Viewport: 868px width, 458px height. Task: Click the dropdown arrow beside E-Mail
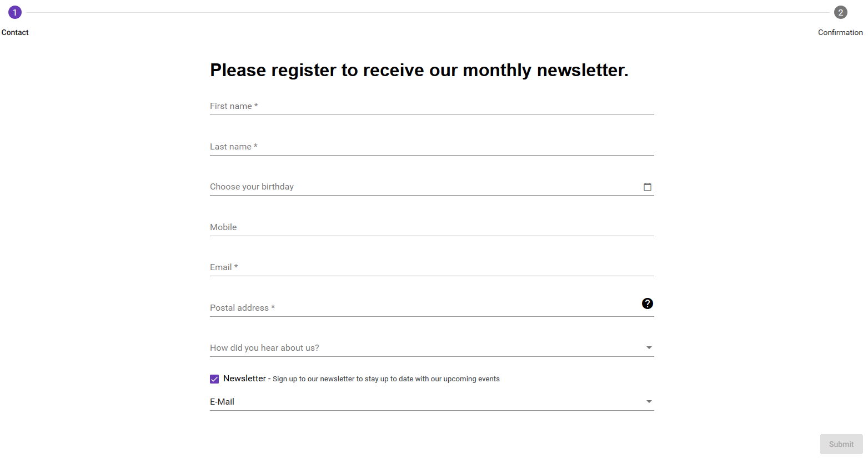point(649,402)
